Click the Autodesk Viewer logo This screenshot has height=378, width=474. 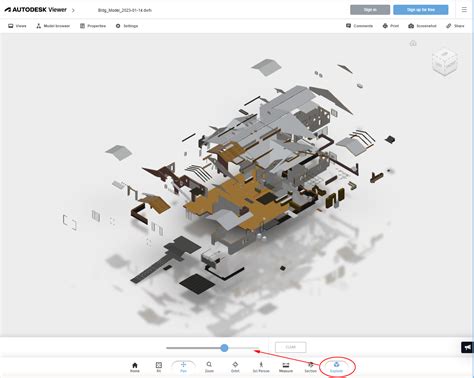(x=35, y=10)
